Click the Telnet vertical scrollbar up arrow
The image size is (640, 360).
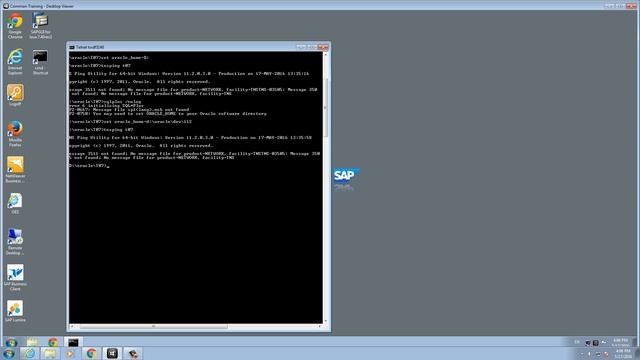click(325, 54)
